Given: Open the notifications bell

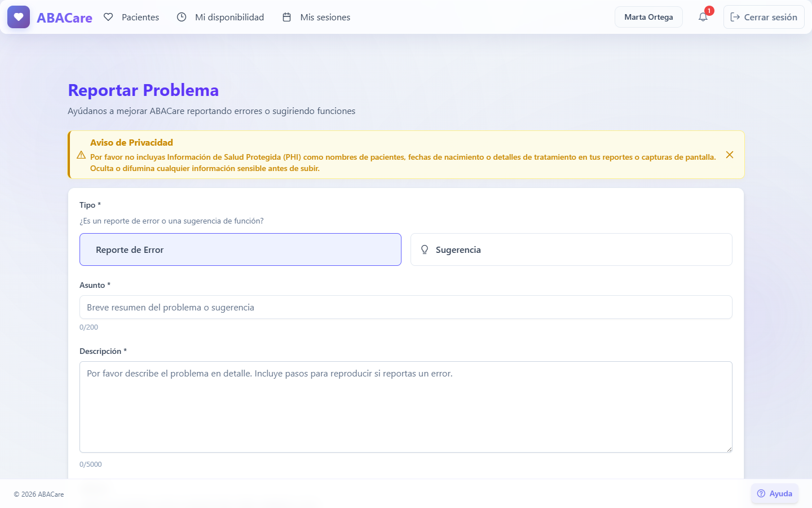Looking at the screenshot, I should click(x=703, y=17).
